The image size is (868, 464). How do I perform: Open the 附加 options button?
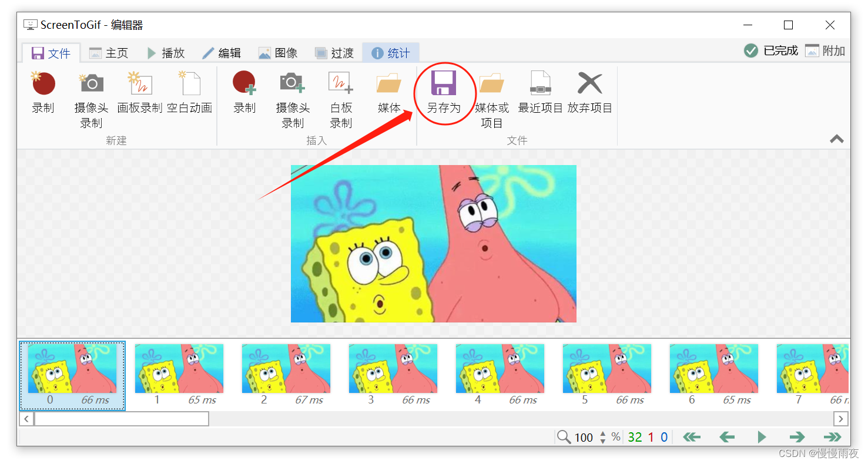click(x=825, y=51)
